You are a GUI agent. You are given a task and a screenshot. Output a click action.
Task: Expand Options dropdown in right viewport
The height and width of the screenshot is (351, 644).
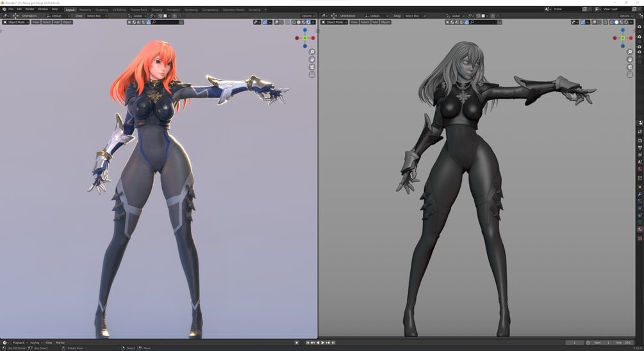[625, 16]
